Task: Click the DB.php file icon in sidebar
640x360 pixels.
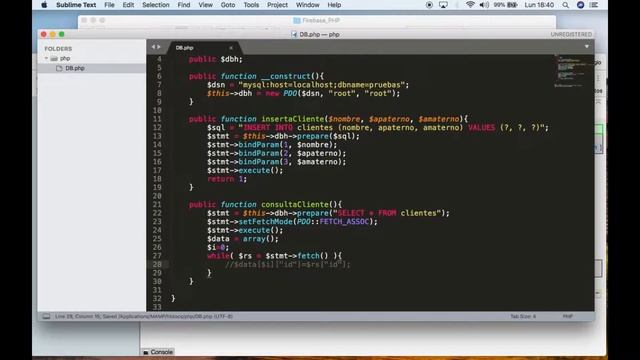Action: (59, 68)
